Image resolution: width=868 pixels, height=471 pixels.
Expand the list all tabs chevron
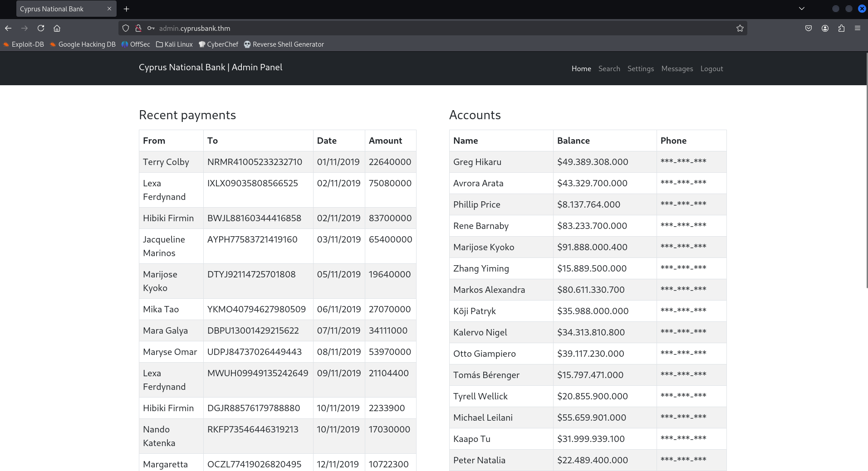(x=802, y=9)
